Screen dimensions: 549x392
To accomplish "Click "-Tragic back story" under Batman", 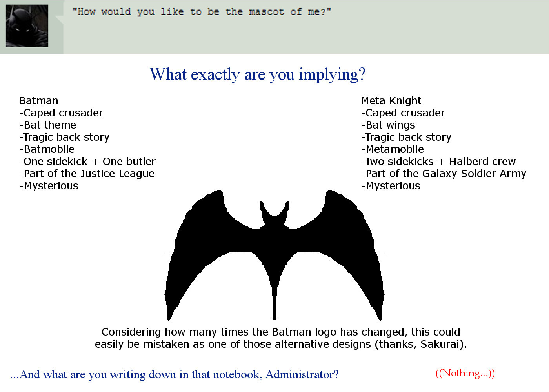I will [x=64, y=137].
